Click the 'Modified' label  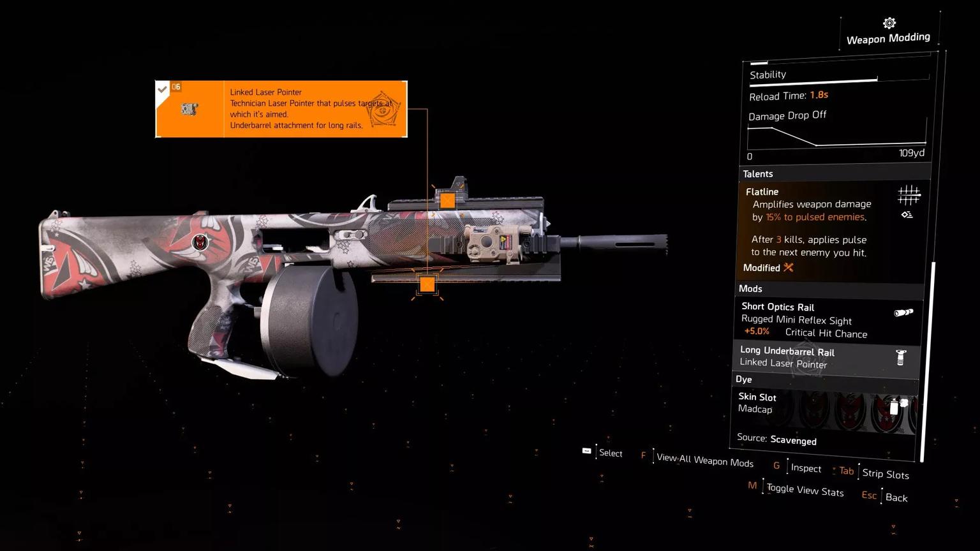pyautogui.click(x=762, y=268)
